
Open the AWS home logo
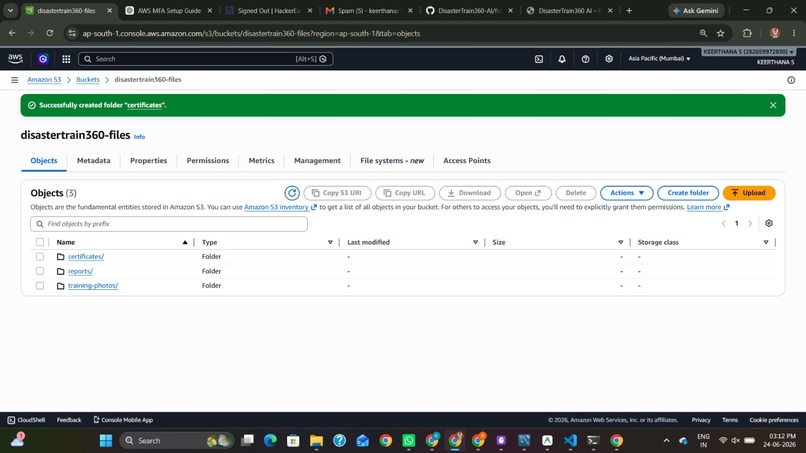tap(15, 59)
